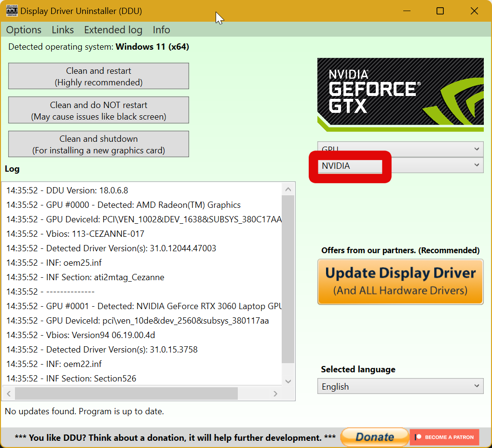492x448 pixels.
Task: Click the PayPal Donate button
Action: pos(374,437)
